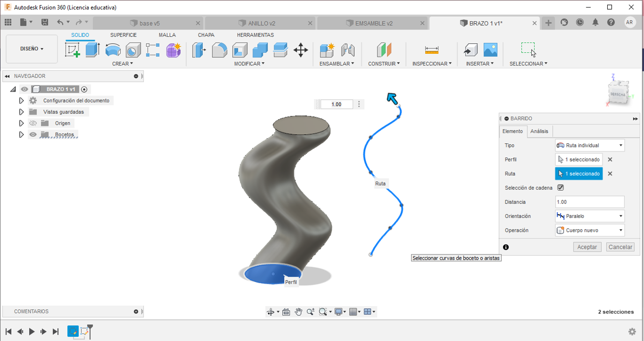Open the Tipo Ruta individual dropdown
The height and width of the screenshot is (341, 644).
point(590,145)
